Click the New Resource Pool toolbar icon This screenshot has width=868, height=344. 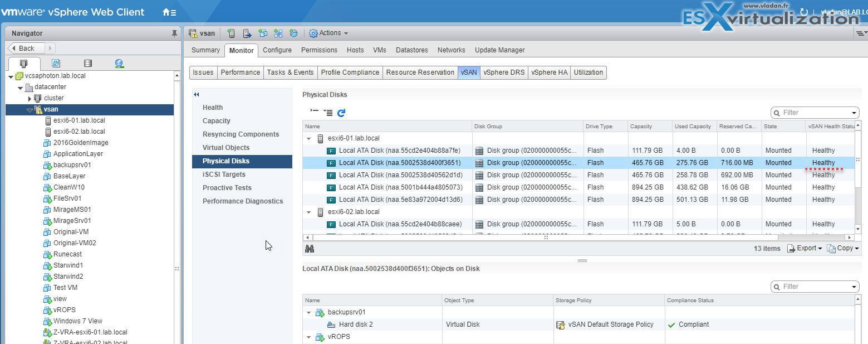click(294, 33)
